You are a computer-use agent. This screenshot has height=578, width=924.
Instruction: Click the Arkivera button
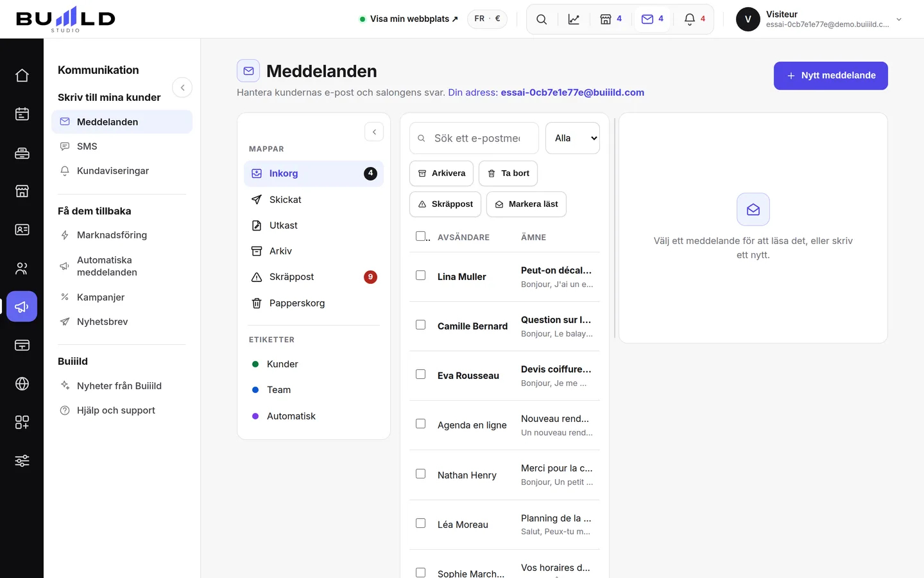coord(441,173)
